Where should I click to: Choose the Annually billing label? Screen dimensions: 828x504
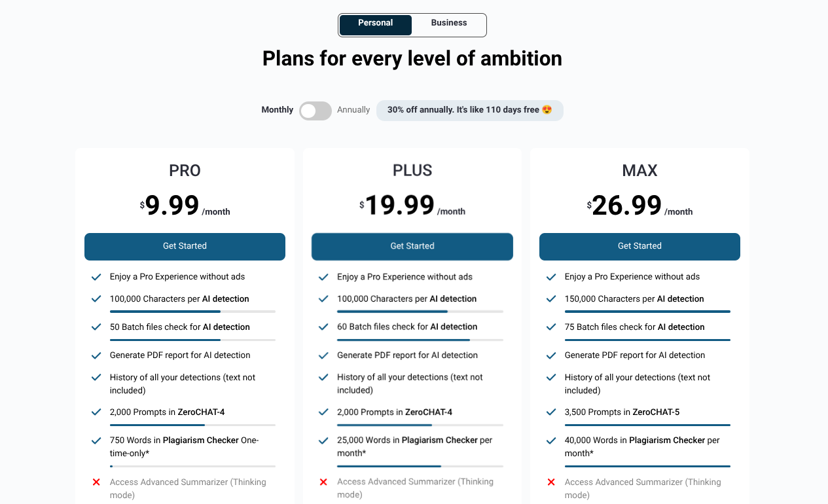click(x=353, y=110)
